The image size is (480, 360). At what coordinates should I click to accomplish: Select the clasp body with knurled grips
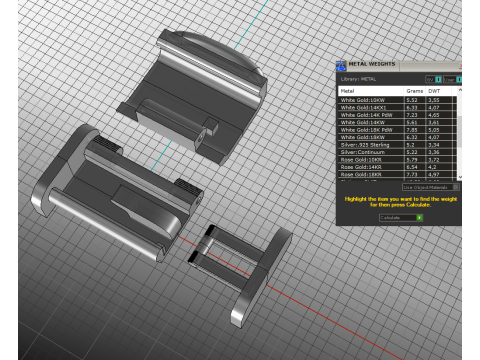click(117, 190)
